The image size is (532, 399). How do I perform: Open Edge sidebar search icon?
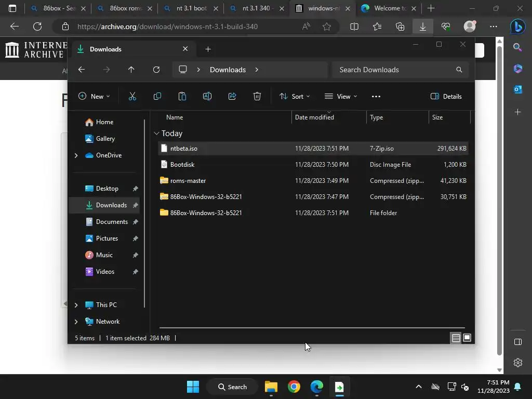[518, 47]
